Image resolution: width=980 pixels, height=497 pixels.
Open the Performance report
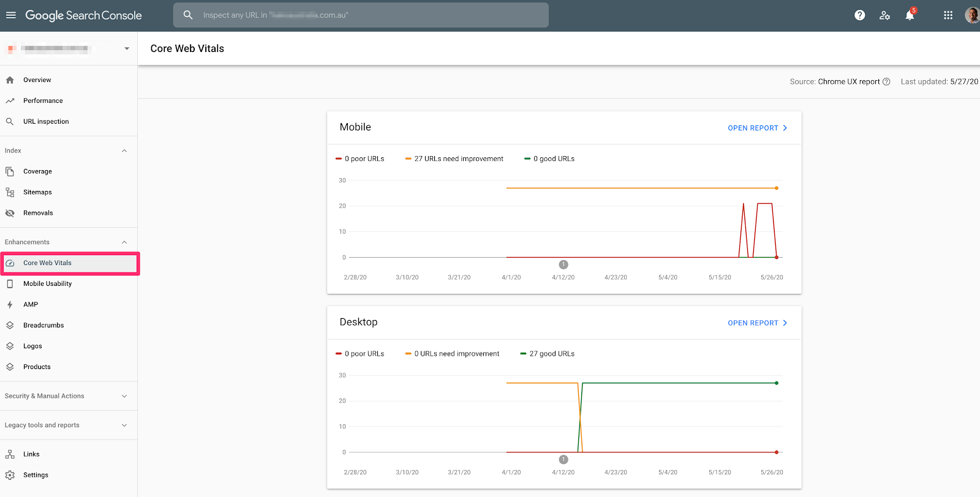coord(43,101)
